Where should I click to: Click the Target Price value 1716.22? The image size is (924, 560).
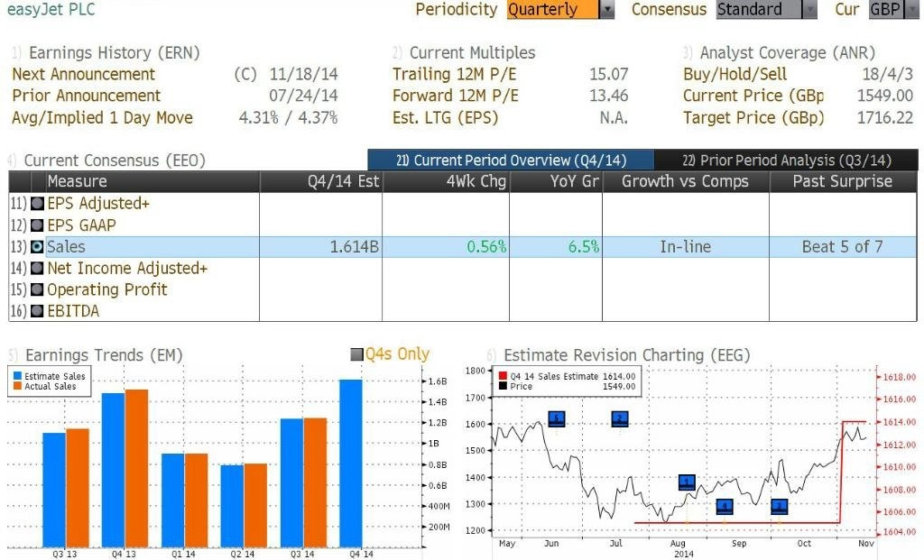[885, 117]
